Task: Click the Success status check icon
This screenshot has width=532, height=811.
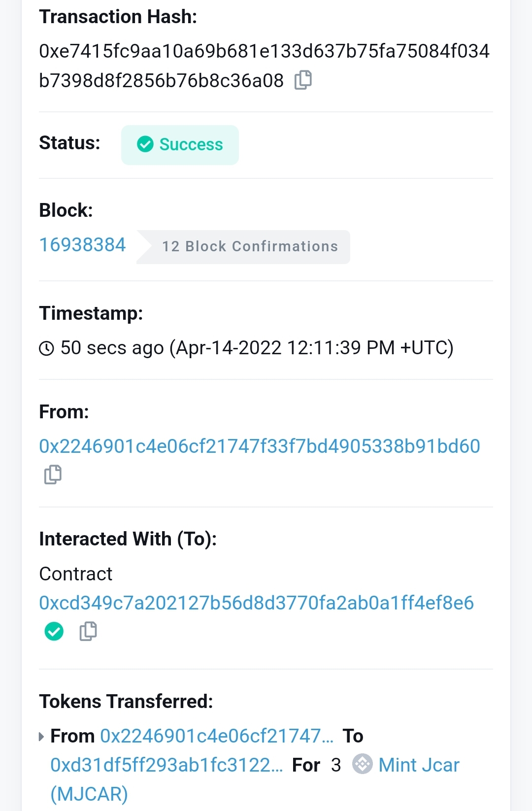Action: click(x=145, y=144)
